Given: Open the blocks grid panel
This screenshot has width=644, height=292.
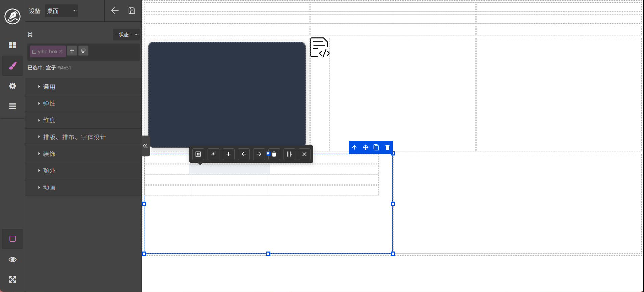Looking at the screenshot, I should pos(12,45).
